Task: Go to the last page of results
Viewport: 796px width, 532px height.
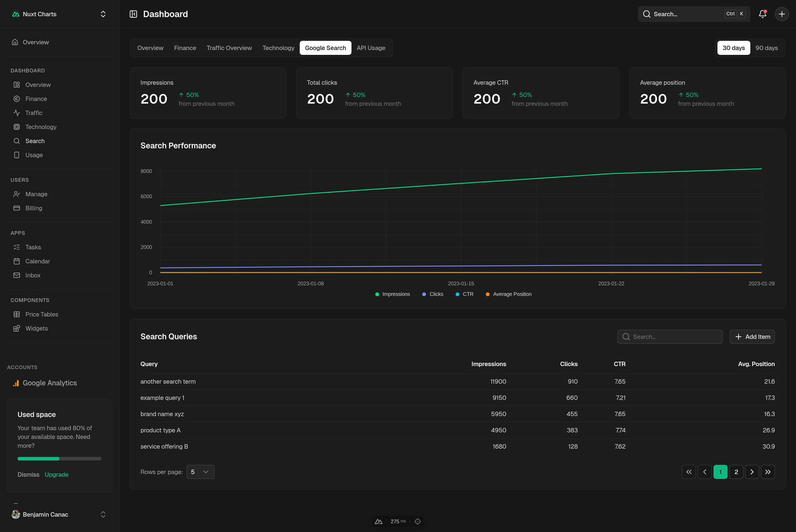Action: coord(767,472)
